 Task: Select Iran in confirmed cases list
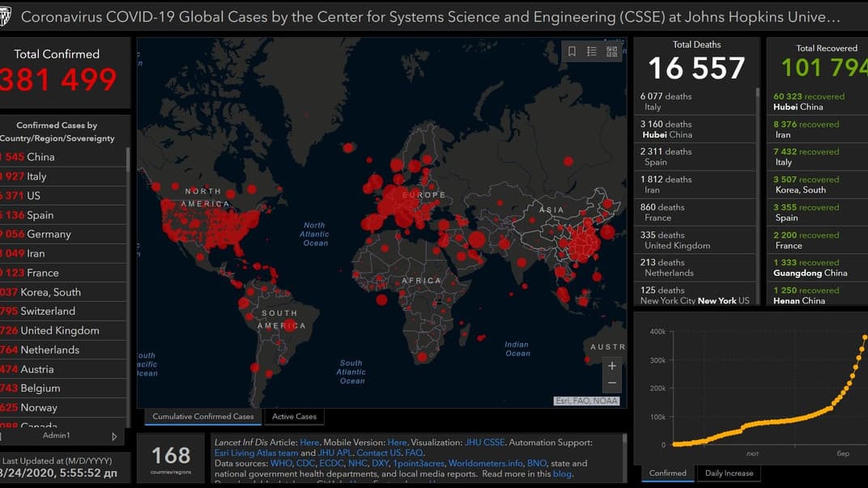point(63,253)
